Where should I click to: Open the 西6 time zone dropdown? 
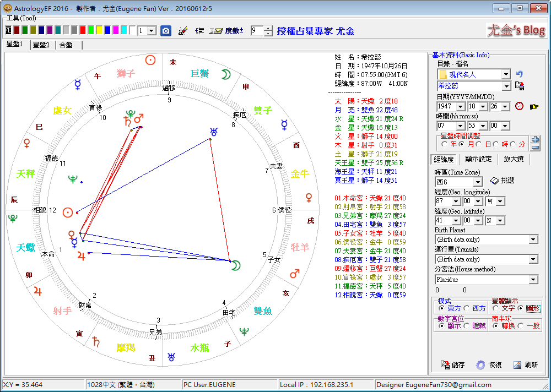pos(478,182)
